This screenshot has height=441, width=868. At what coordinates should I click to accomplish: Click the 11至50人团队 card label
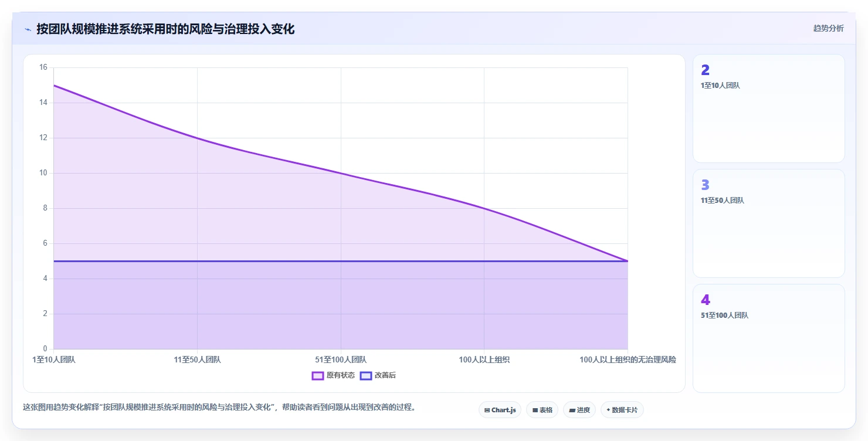tap(722, 201)
